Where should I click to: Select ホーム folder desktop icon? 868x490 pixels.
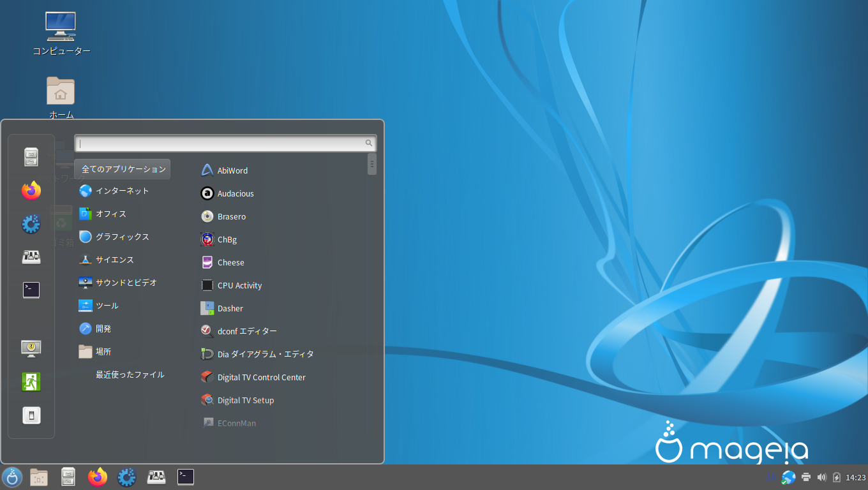tap(61, 98)
